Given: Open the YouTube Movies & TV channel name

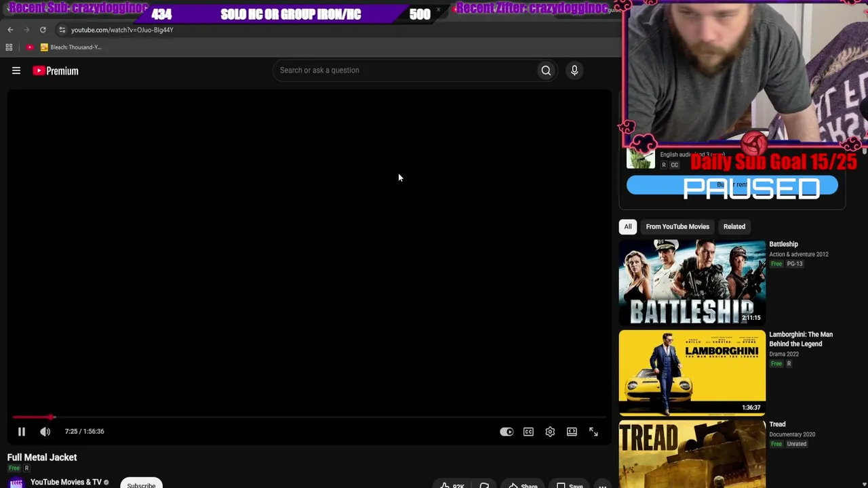Looking at the screenshot, I should 66,483.
